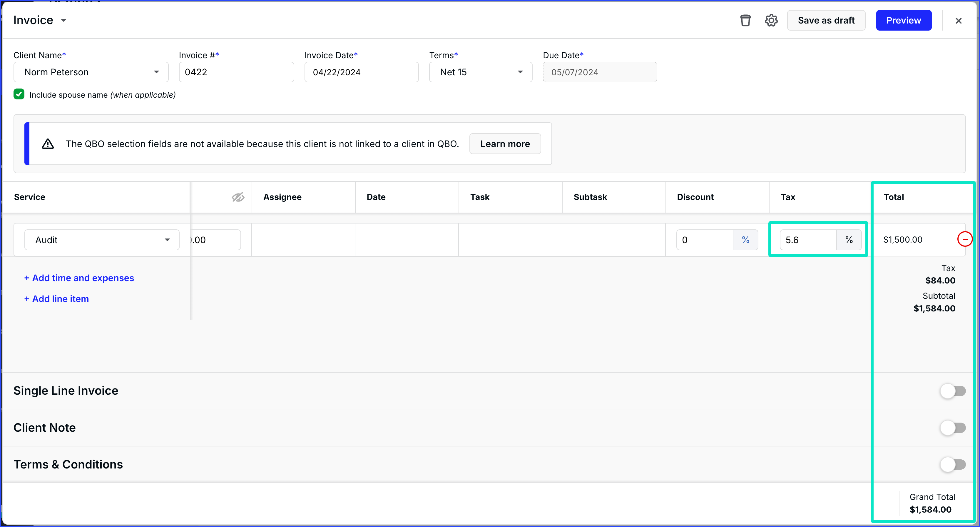Close the invoice dialog

point(958,21)
